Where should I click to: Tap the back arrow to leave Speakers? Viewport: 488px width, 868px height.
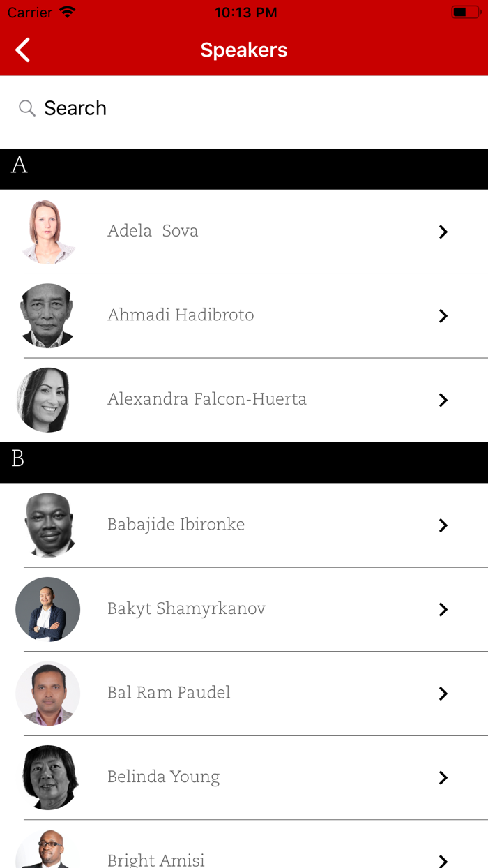[x=22, y=50]
